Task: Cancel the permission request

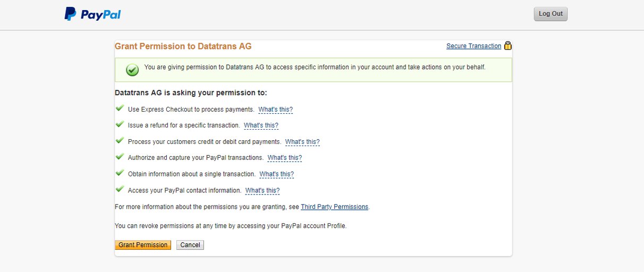Action: pos(190,245)
